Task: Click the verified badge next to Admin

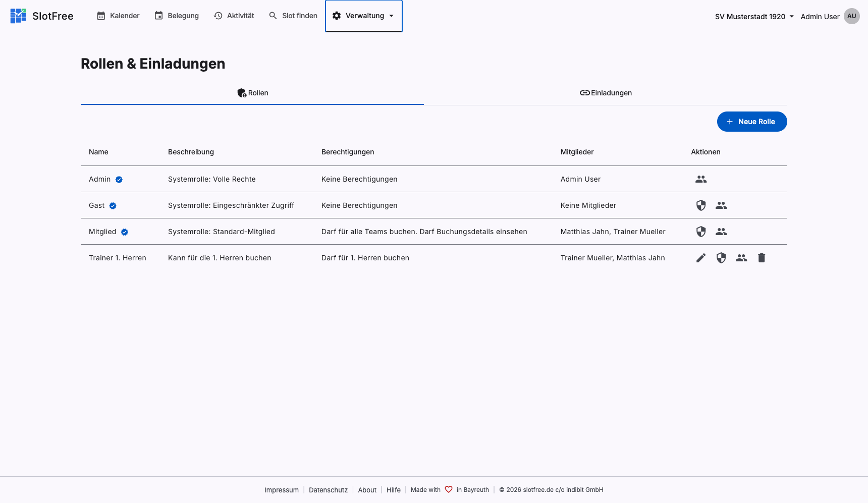Action: click(x=119, y=179)
